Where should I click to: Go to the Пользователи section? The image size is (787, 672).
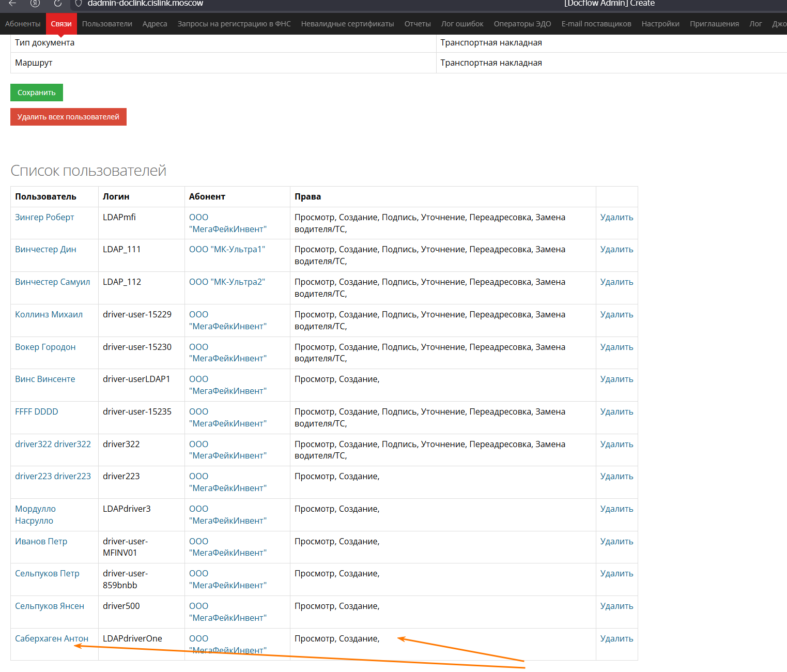tap(107, 24)
